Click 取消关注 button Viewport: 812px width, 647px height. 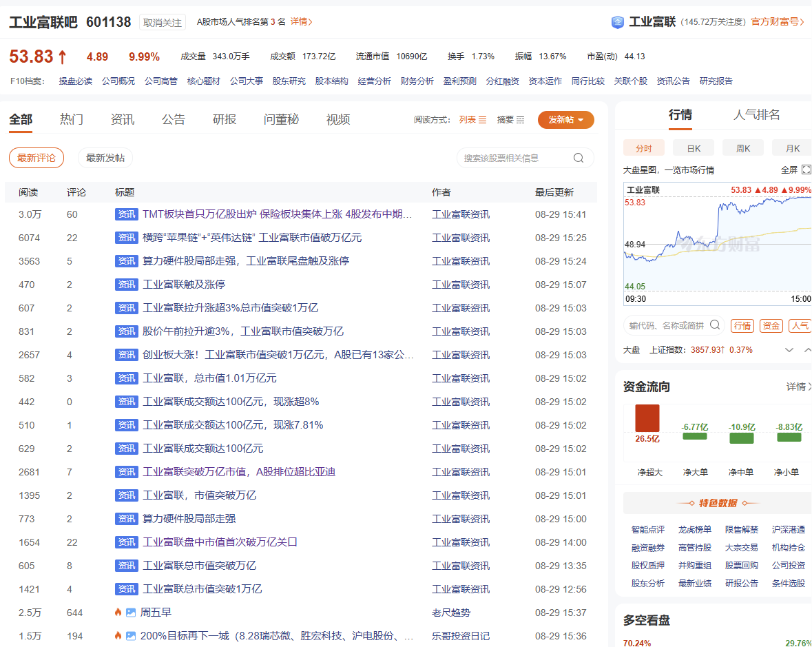(x=162, y=22)
